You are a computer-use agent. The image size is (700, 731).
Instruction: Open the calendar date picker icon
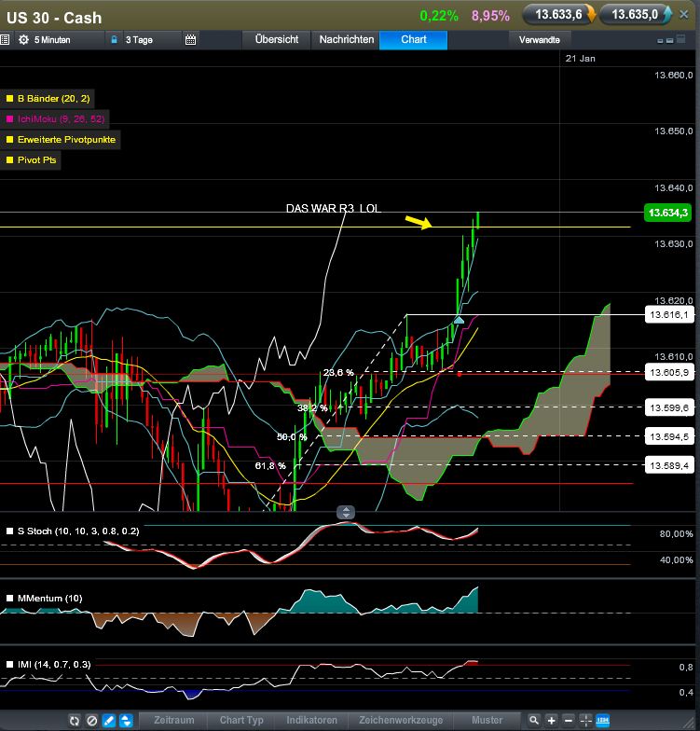(x=191, y=40)
